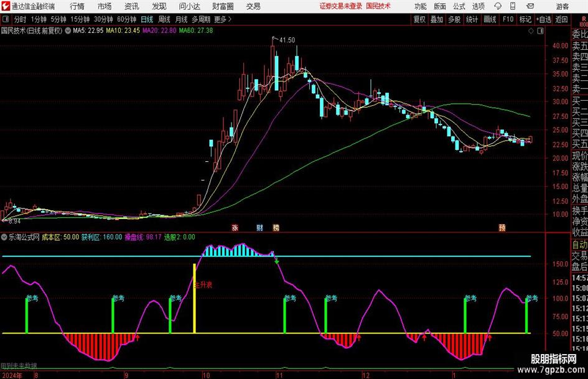The height and width of the screenshot is (379, 588).
Task: Open the 发现 menu
Action: coord(159,6)
